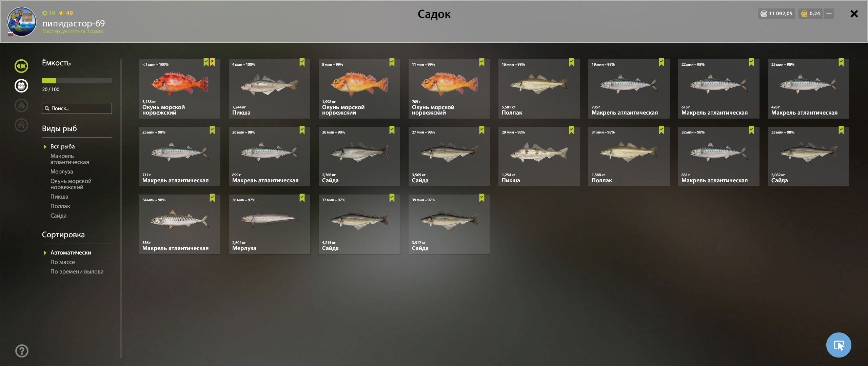
Task: Open the fish keepnet sidebar icon
Action: point(21,66)
